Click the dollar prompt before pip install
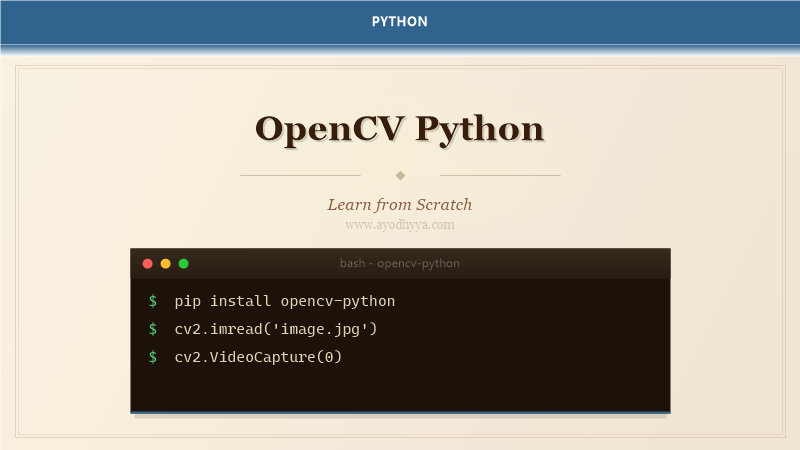This screenshot has width=800, height=450. (153, 301)
